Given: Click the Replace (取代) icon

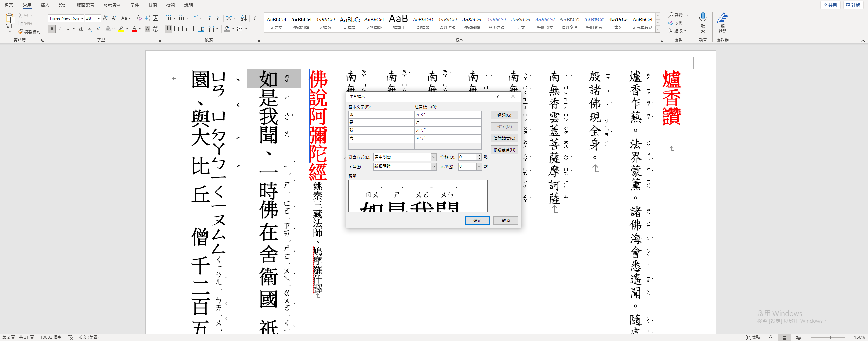Looking at the screenshot, I should point(670,23).
